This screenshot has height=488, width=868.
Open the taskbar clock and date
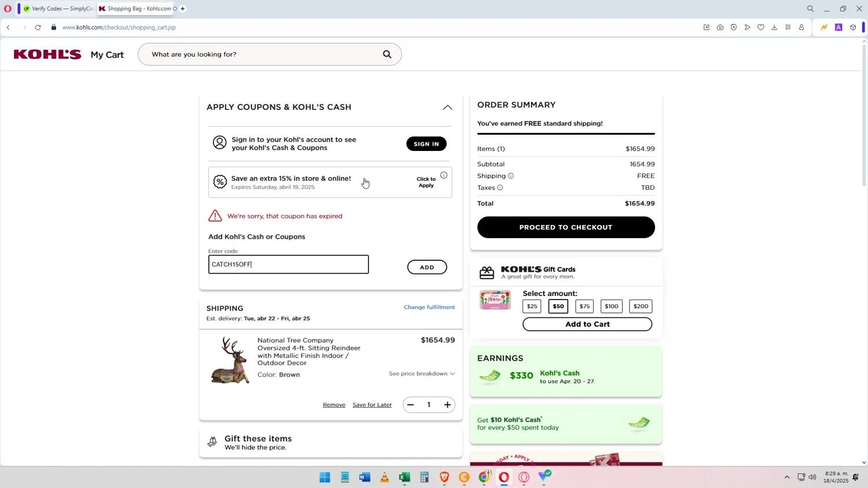coord(837,477)
